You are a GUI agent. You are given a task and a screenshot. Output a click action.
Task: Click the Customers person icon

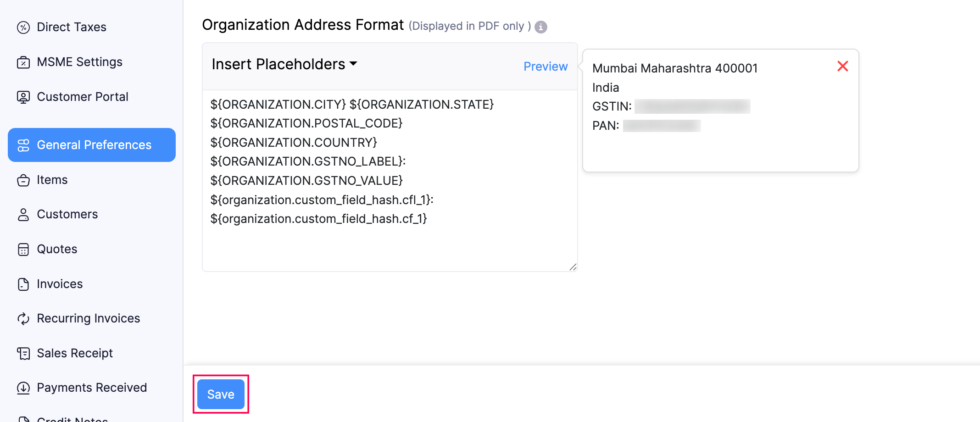coord(23,215)
